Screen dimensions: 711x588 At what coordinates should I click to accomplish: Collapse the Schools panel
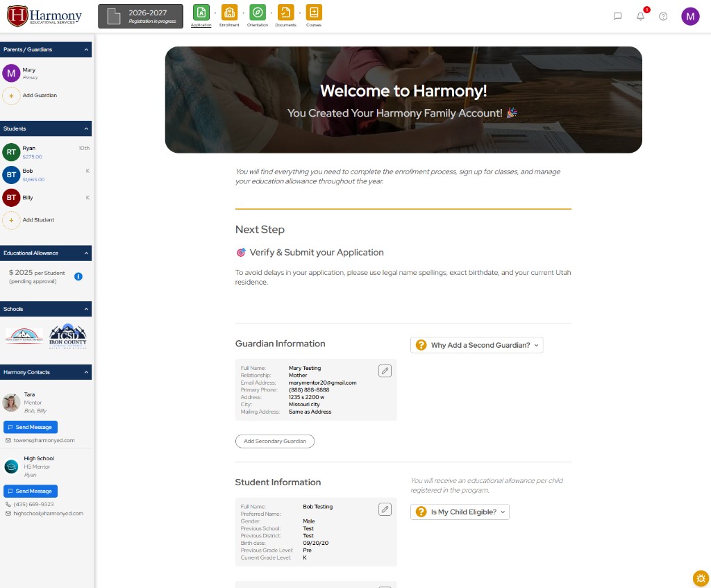(86, 309)
